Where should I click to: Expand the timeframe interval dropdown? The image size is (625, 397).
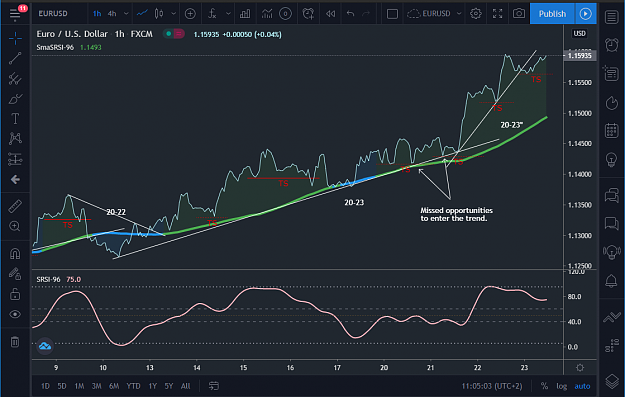pyautogui.click(x=126, y=14)
